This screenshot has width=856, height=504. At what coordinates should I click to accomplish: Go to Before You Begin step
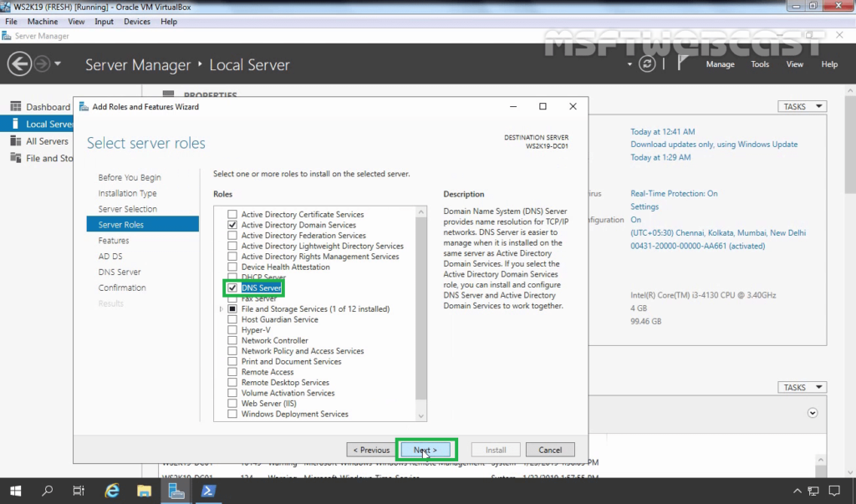click(130, 177)
